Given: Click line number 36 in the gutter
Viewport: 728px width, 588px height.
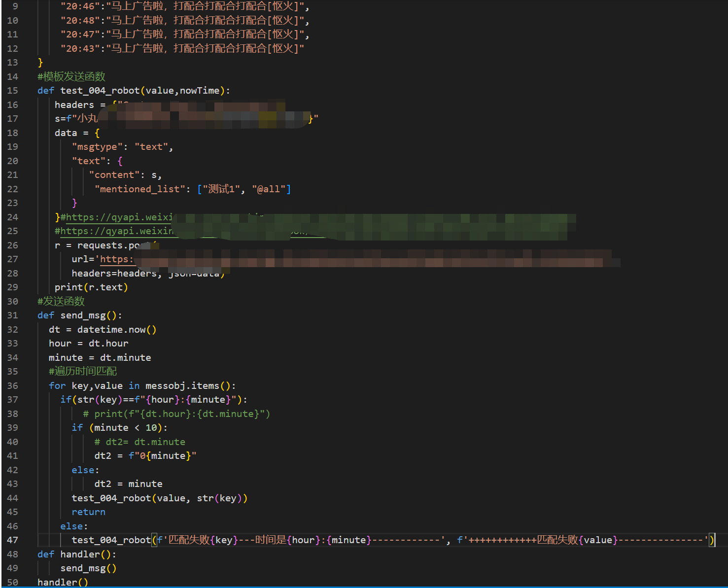Looking at the screenshot, I should [x=12, y=386].
